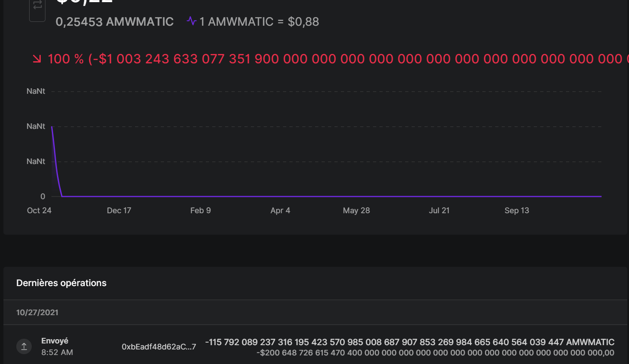Click the red 100 % change value
Image resolution: width=629 pixels, height=364 pixels.
pyautogui.click(x=66, y=59)
